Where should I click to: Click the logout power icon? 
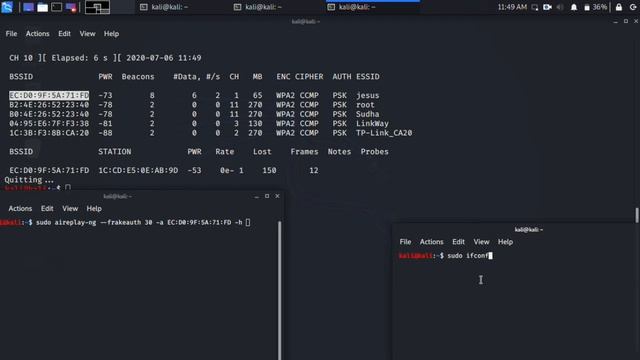tap(633, 7)
